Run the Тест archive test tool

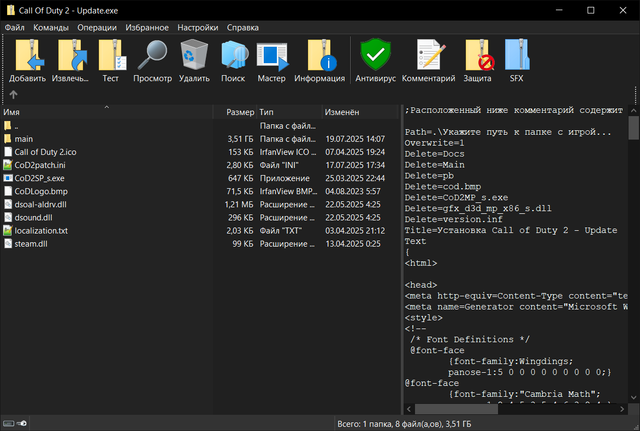click(x=111, y=55)
